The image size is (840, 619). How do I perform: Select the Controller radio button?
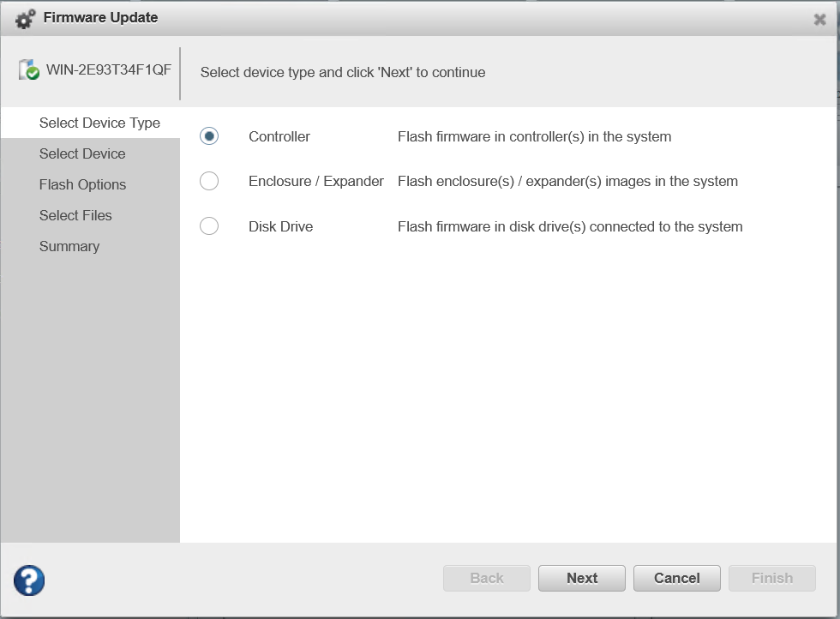[x=209, y=136]
